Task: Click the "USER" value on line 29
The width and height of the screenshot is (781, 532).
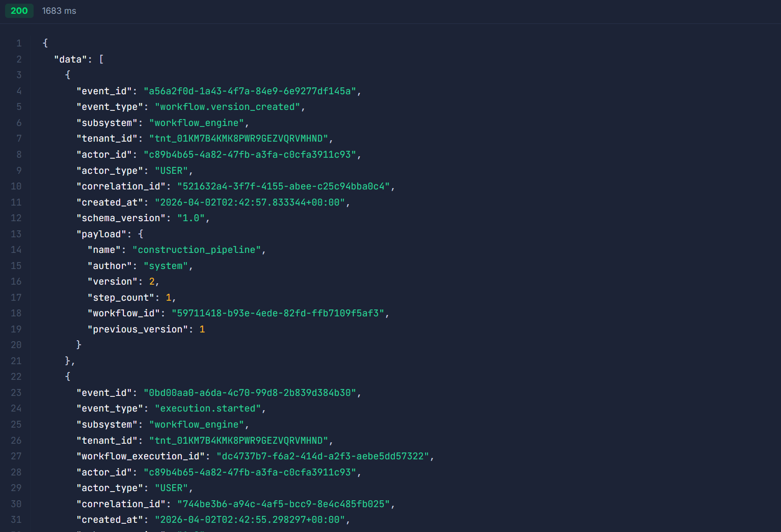Action: coord(171,488)
